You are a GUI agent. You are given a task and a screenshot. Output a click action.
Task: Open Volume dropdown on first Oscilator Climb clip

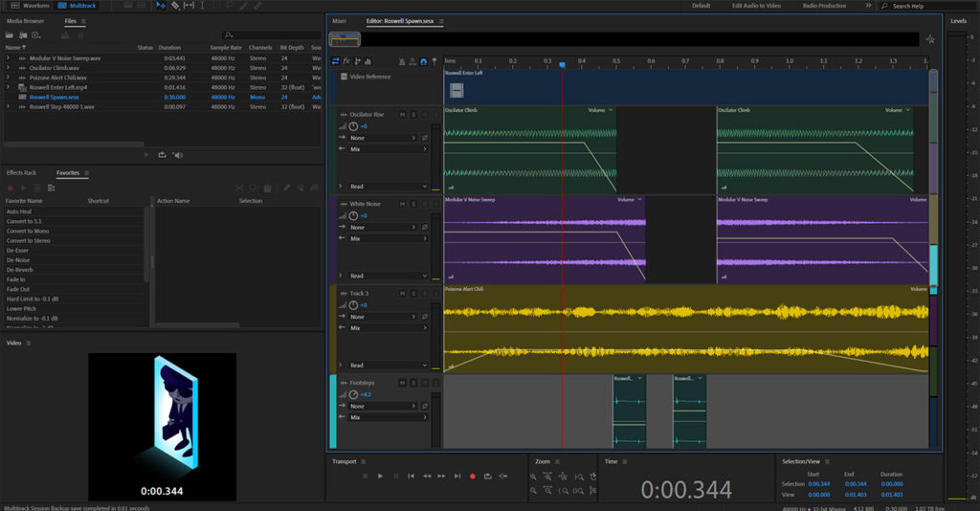pos(601,110)
